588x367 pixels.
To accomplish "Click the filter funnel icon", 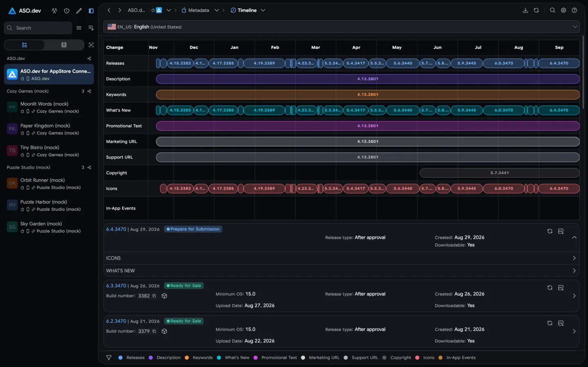I will point(109,358).
